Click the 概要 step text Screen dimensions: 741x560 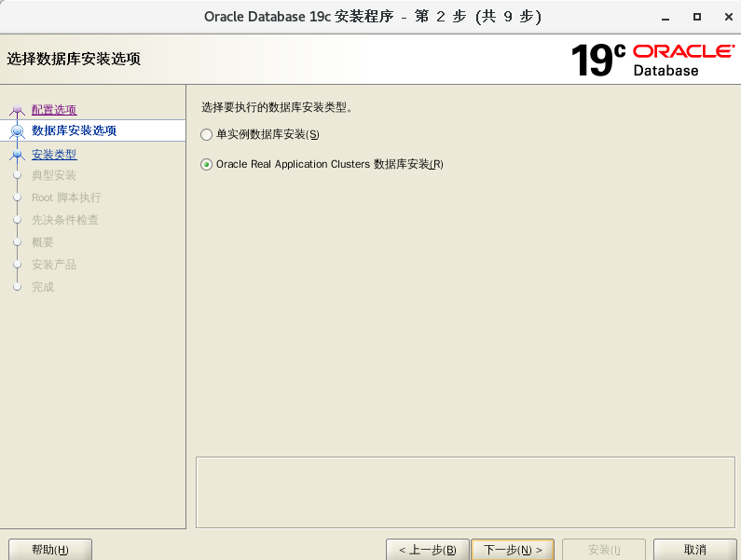click(43, 242)
